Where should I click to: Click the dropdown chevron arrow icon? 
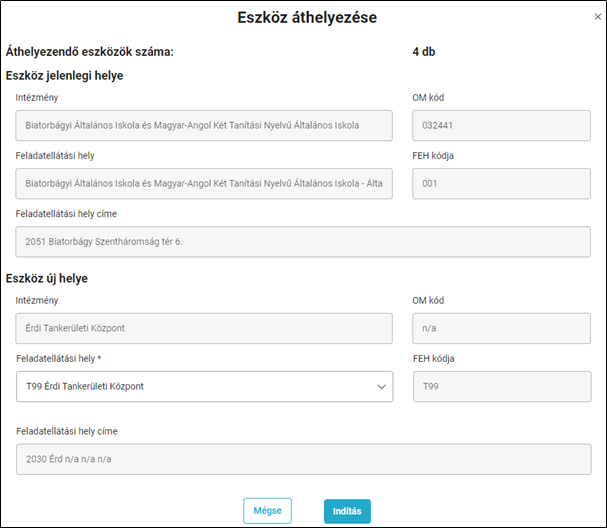[381, 387]
